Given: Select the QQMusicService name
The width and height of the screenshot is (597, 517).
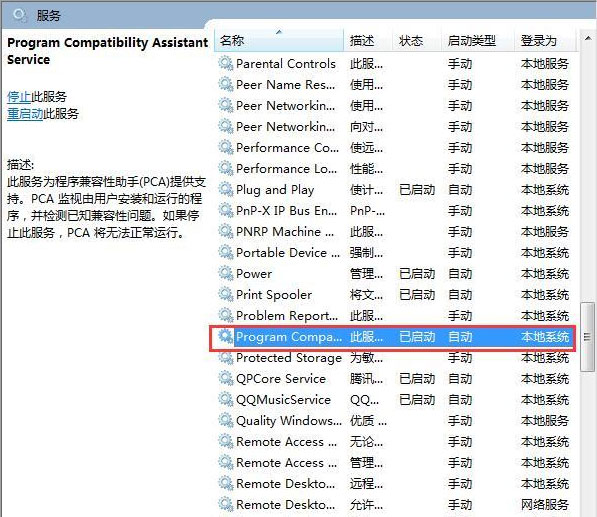Looking at the screenshot, I should click(284, 400).
